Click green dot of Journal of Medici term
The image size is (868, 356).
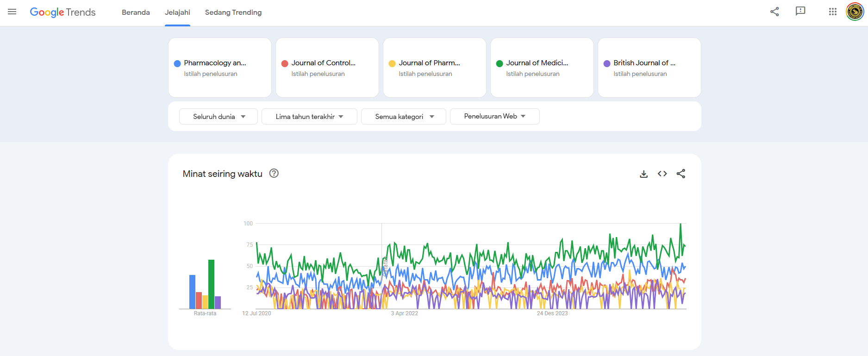pyautogui.click(x=500, y=63)
